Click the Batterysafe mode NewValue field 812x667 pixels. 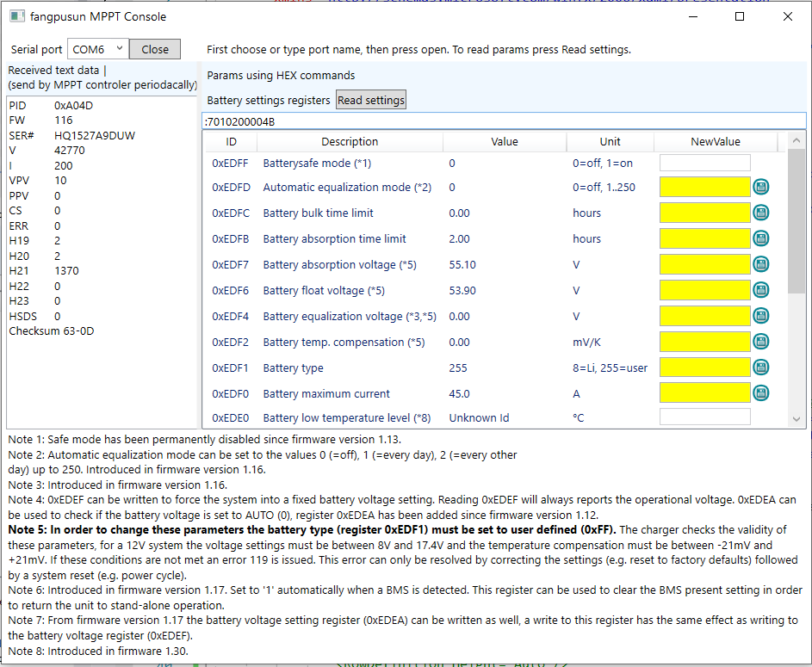704,163
